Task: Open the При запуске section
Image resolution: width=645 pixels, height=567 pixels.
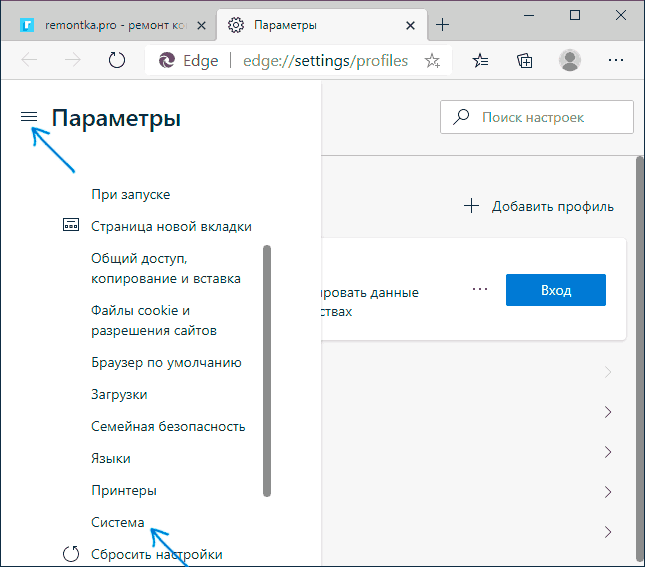Action: tap(130, 194)
